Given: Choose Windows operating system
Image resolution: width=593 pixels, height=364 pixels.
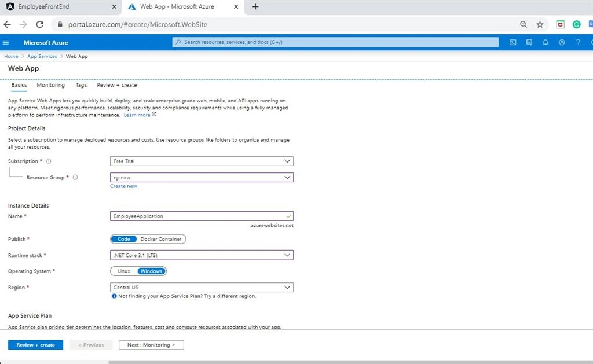Looking at the screenshot, I should click(151, 271).
